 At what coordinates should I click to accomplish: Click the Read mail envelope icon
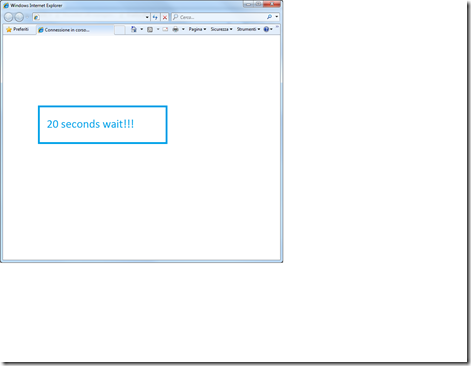(165, 29)
